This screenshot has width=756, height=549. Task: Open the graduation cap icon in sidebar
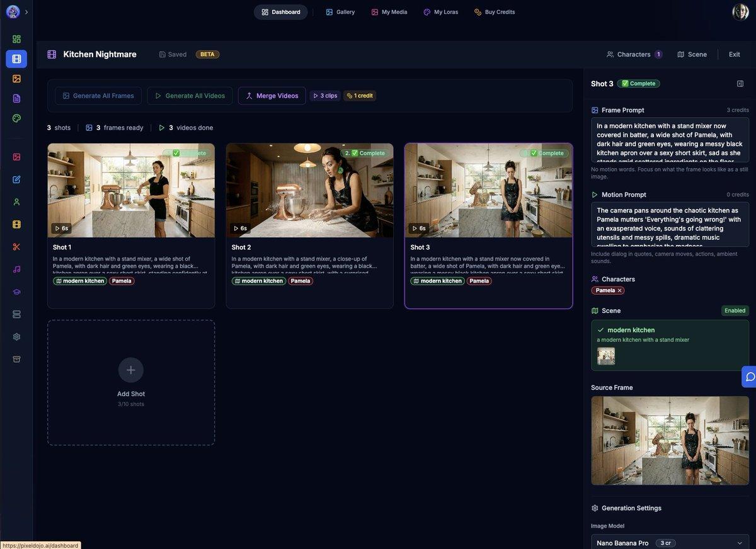16,291
